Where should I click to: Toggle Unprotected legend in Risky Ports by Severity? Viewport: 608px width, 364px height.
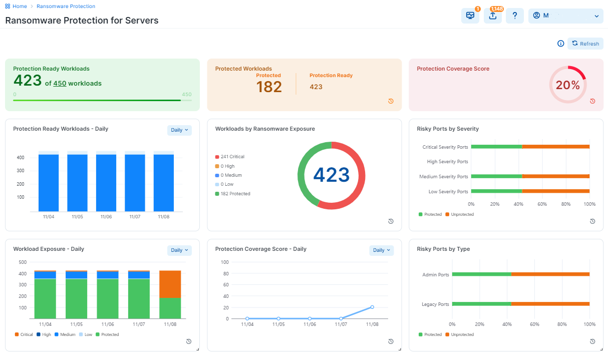(459, 214)
